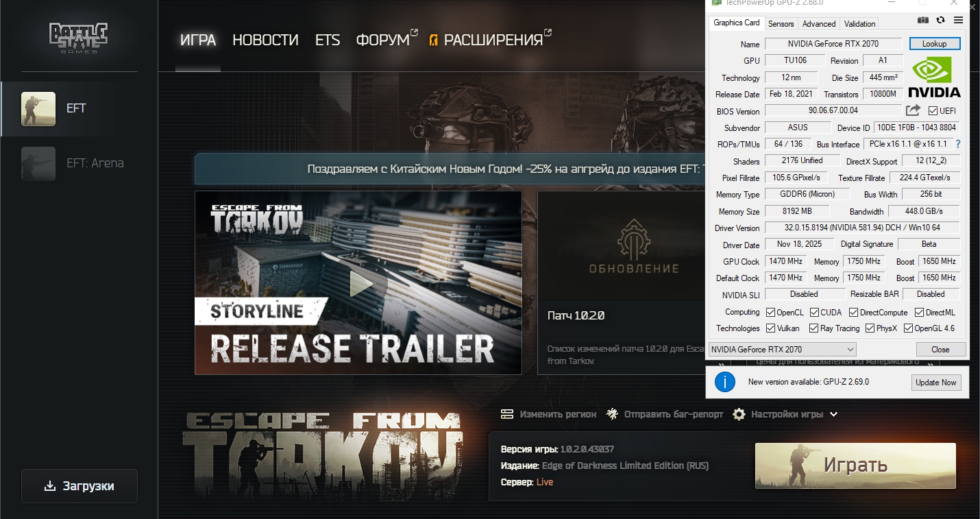Switch to the Validation tab
Screen dimensions: 980x519
860,24
